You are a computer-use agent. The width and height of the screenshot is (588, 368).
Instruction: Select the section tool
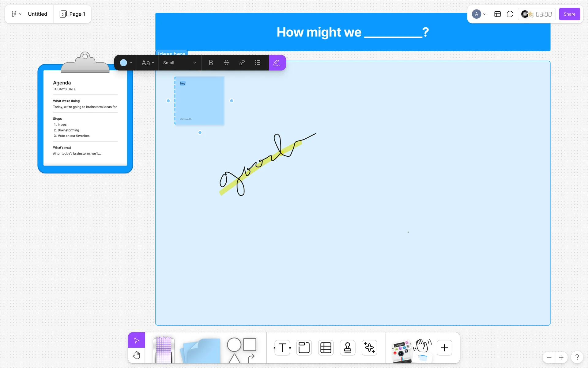[x=304, y=348]
